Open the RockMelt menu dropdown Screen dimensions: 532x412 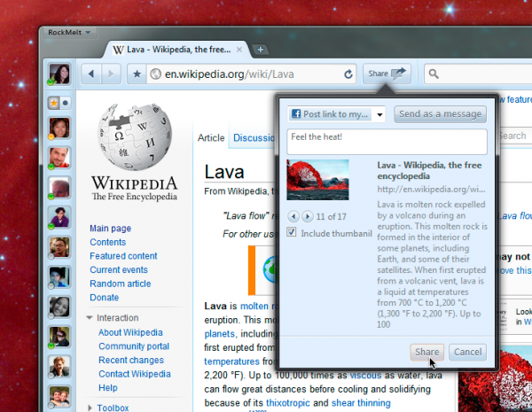pos(69,33)
